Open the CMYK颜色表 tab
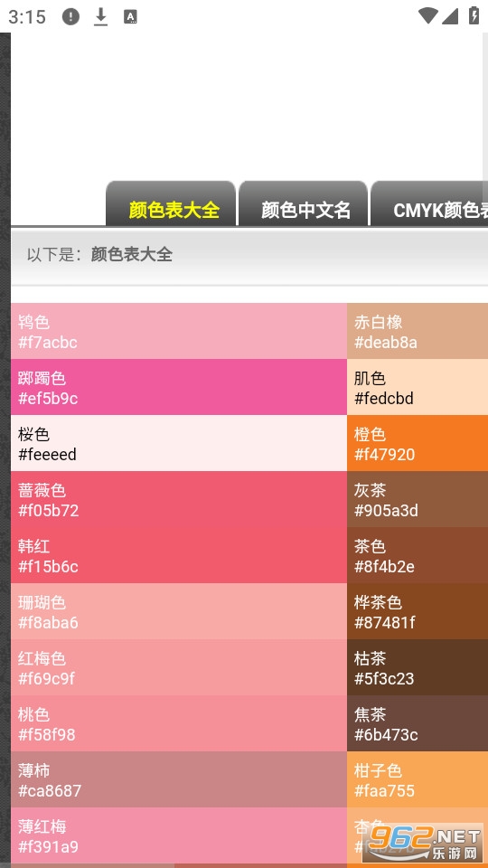Viewport: 488px width, 868px height. (428, 203)
